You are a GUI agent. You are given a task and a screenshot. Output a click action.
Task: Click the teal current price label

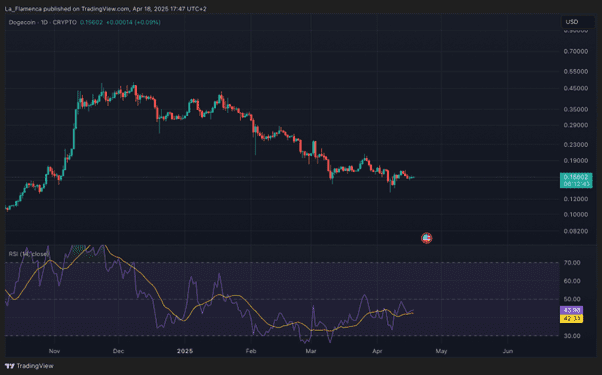coord(576,180)
